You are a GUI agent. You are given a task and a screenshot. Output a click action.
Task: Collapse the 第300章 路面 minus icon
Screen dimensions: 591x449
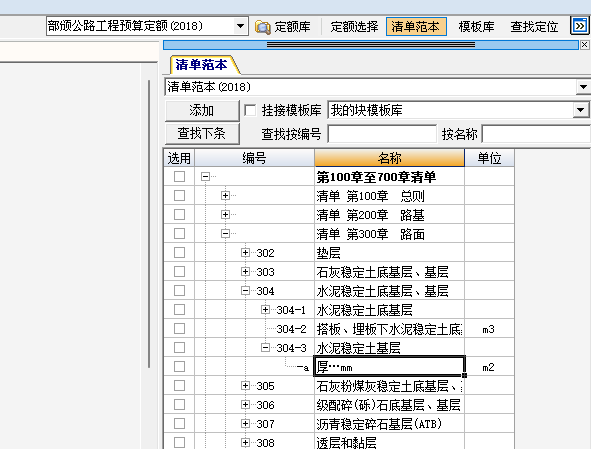[x=225, y=234]
